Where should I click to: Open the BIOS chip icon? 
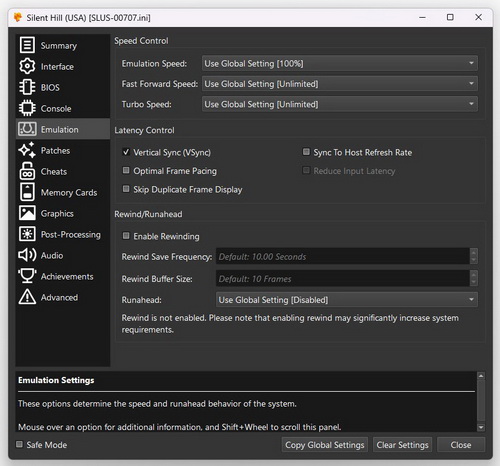pos(27,87)
